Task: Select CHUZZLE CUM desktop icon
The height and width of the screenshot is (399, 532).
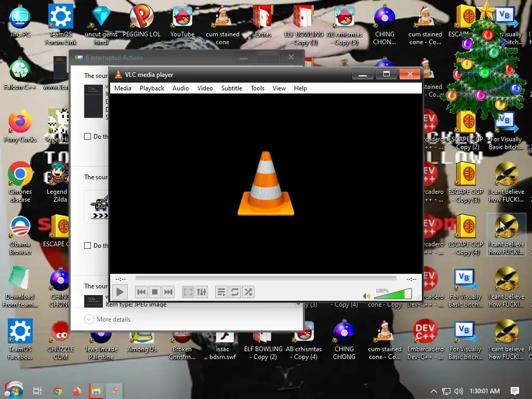Action: [x=60, y=339]
